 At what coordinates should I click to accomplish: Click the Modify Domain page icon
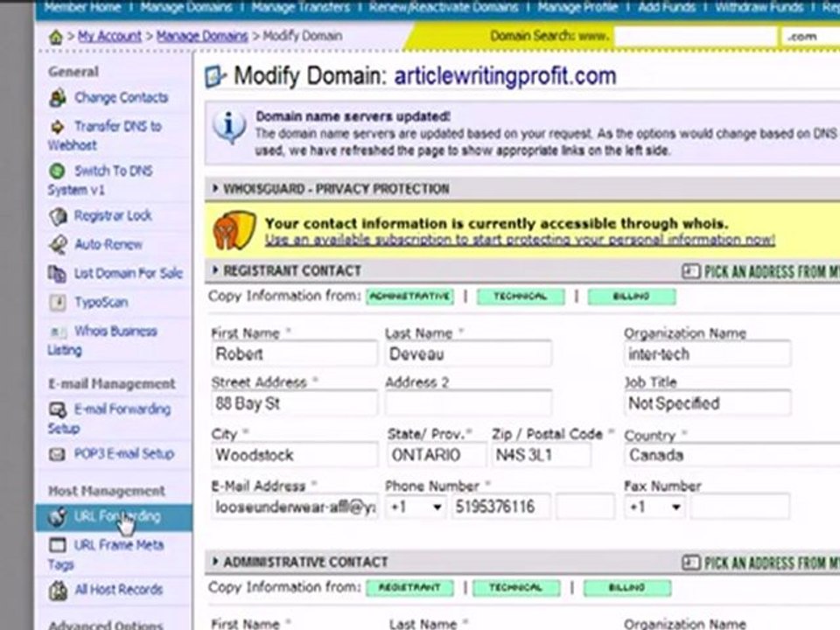[x=215, y=77]
